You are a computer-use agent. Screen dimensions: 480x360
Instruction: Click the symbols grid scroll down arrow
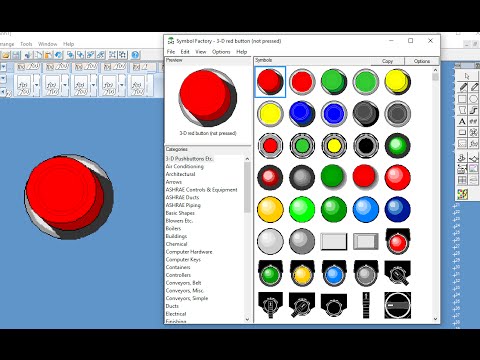(435, 319)
